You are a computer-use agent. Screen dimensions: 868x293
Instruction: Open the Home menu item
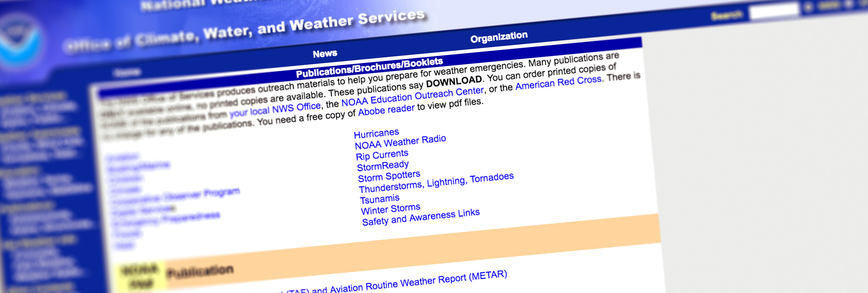tap(127, 73)
